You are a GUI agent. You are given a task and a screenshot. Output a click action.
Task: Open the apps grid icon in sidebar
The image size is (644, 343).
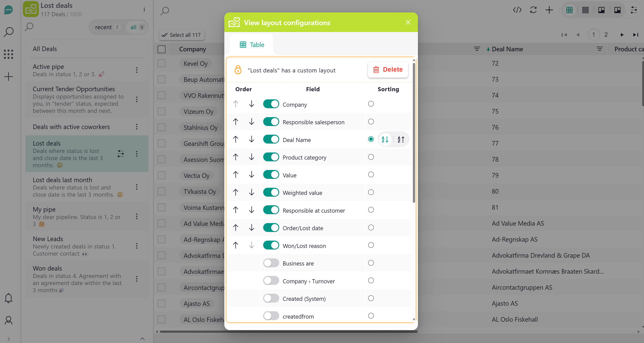9,54
